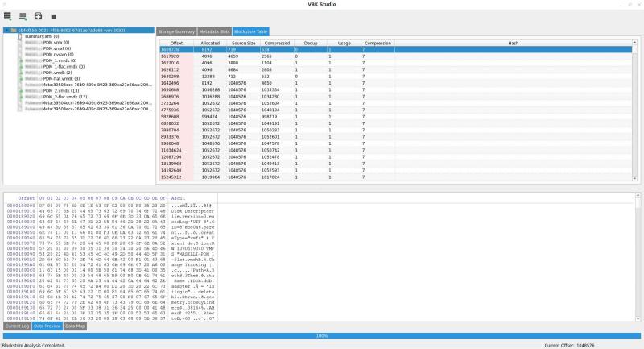Click the Compression column header
Image resolution: width=644 pixels, height=349 pixels.
378,43
